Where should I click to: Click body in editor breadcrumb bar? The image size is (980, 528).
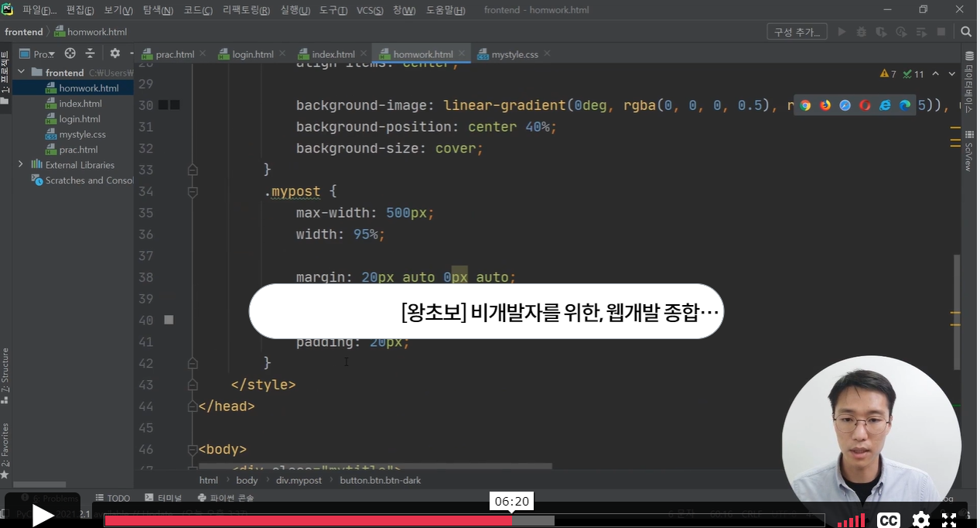click(x=247, y=480)
